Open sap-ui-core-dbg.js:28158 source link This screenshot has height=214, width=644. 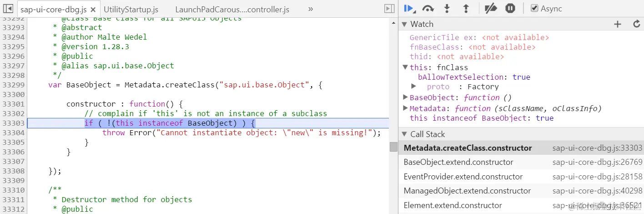(x=597, y=176)
